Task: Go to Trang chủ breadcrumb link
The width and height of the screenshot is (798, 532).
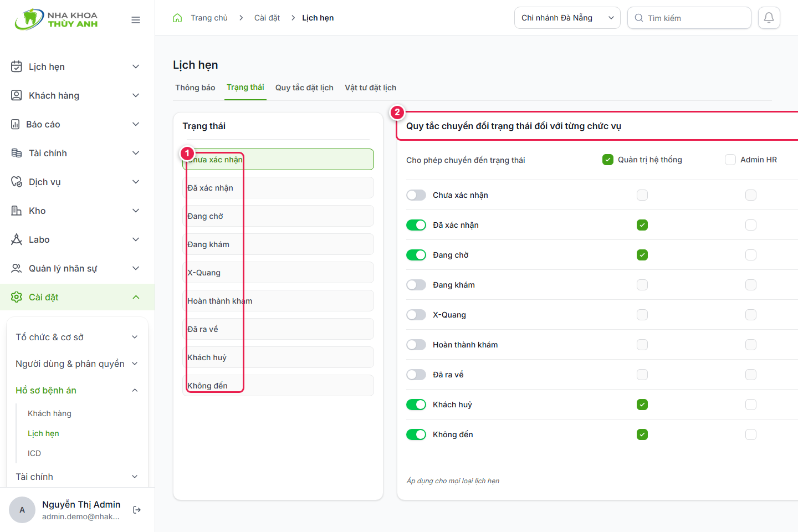Action: coord(209,18)
